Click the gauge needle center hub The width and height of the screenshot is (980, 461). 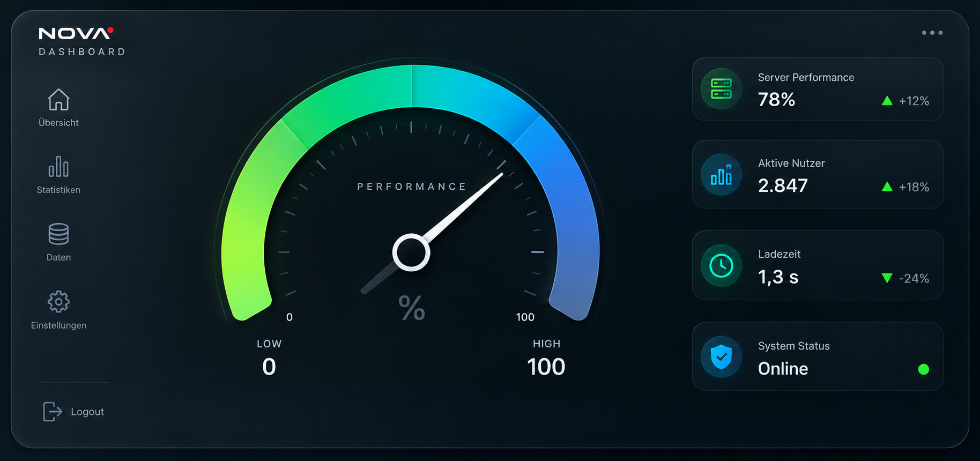[x=411, y=252]
